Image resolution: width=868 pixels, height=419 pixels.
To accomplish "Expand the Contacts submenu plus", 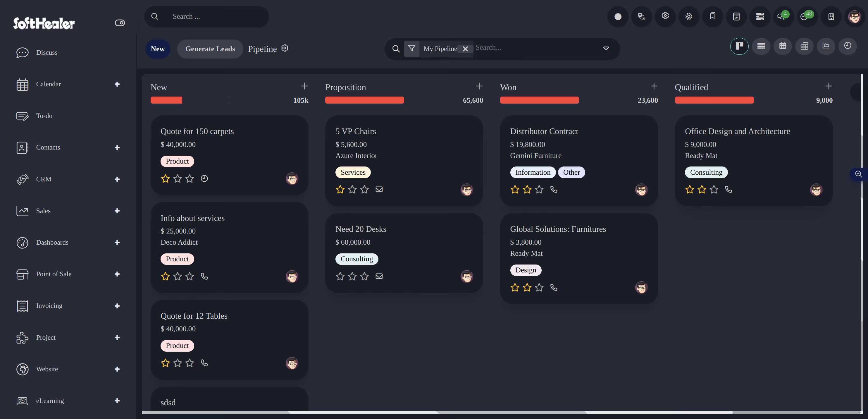I will (x=117, y=148).
